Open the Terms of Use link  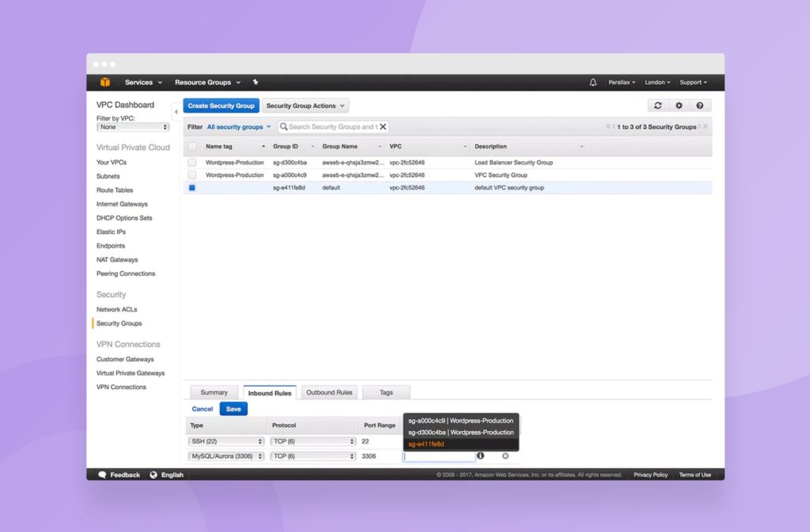(695, 475)
